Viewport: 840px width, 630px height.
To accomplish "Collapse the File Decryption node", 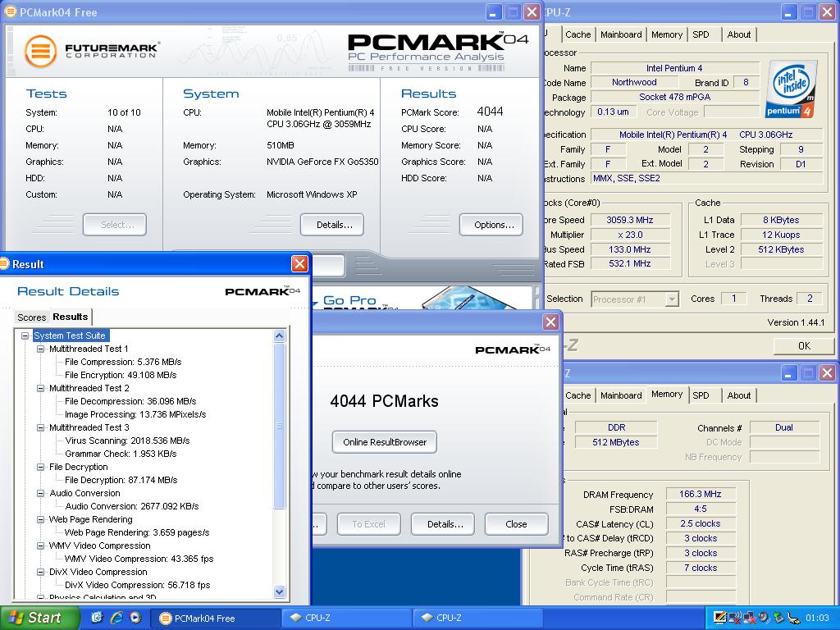I will [x=41, y=467].
